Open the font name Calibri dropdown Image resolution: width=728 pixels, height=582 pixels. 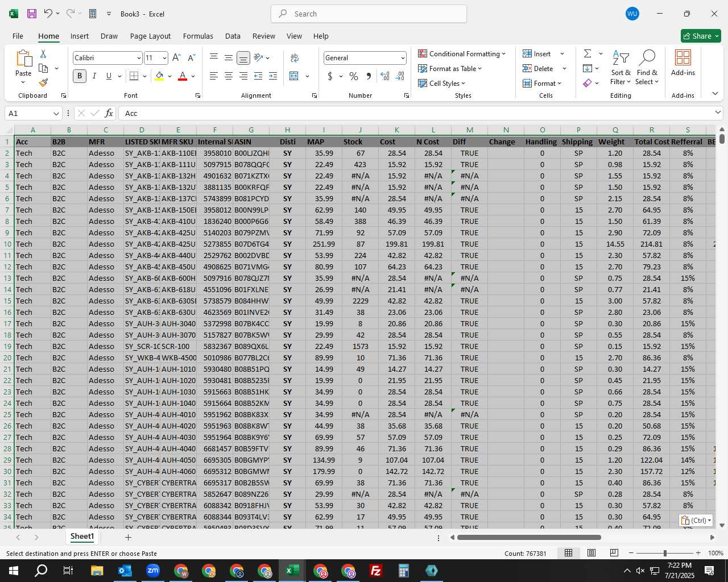[x=138, y=58]
